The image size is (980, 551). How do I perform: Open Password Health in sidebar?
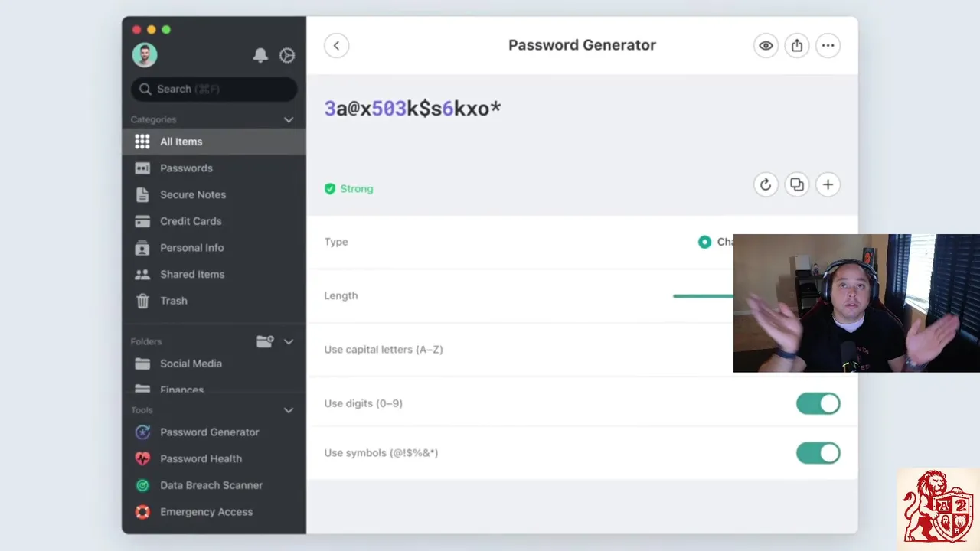click(x=201, y=458)
